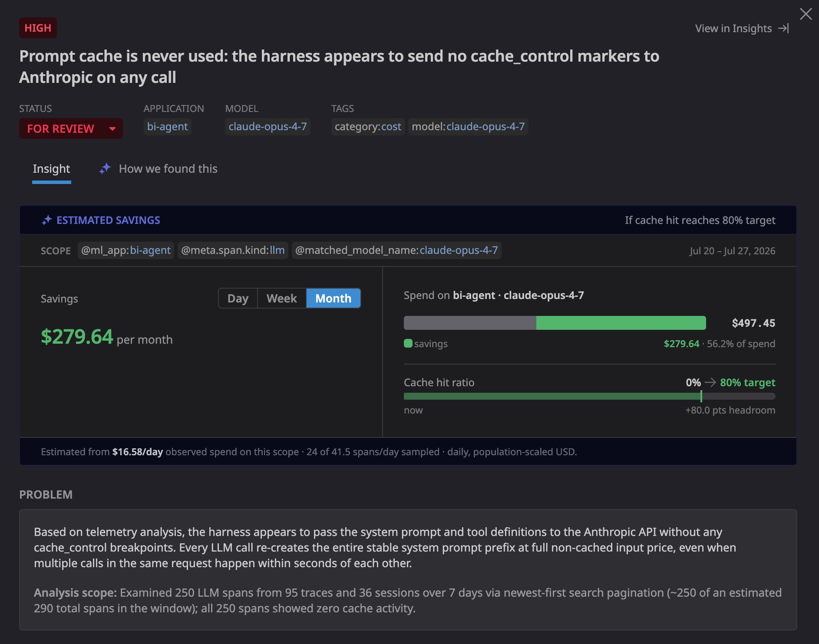Select Day savings period

[238, 299]
